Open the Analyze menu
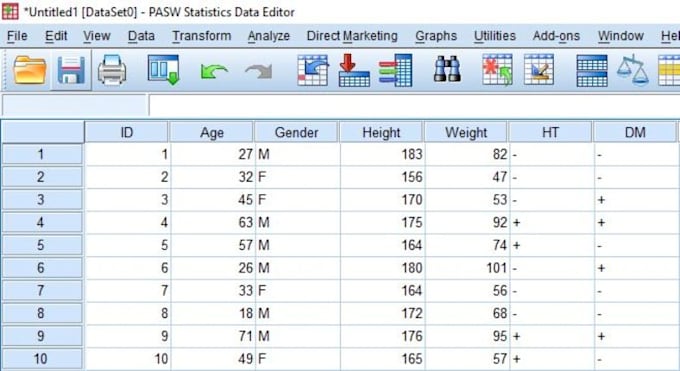The image size is (680, 371). 269,36
